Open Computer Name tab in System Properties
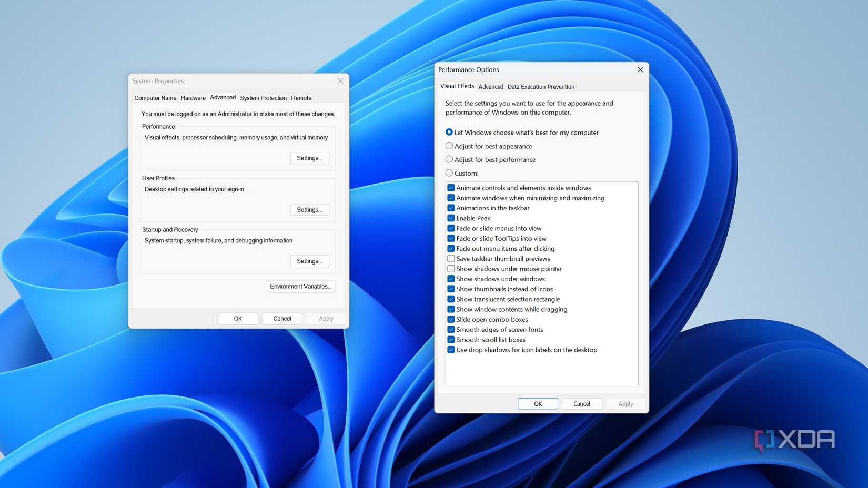The image size is (868, 488). [155, 98]
